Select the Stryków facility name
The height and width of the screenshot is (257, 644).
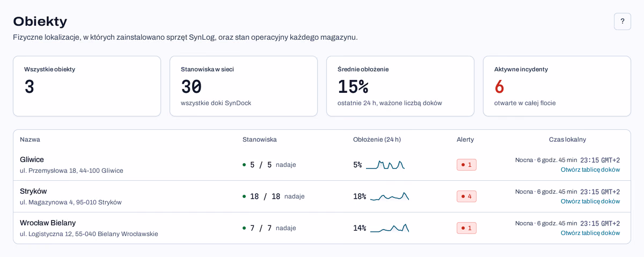click(33, 191)
